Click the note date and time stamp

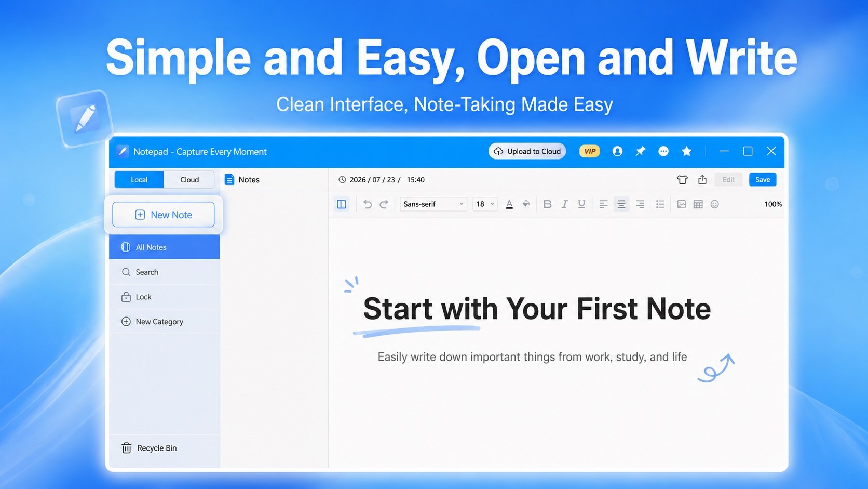[382, 180]
